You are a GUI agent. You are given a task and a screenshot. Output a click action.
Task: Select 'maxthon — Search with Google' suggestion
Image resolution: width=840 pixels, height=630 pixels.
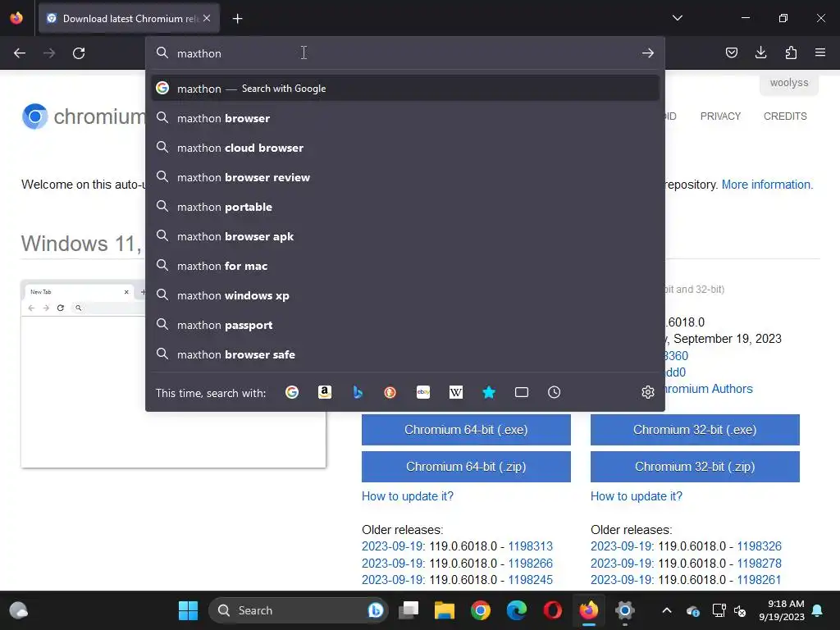coord(405,89)
